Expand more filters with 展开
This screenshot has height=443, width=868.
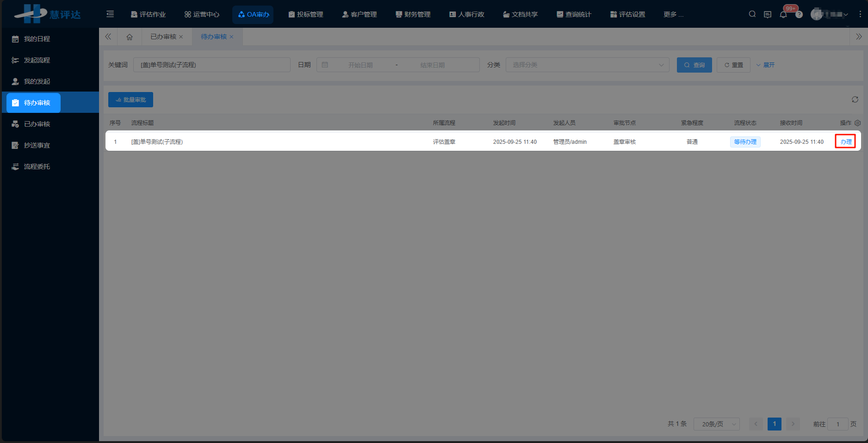pyautogui.click(x=765, y=65)
